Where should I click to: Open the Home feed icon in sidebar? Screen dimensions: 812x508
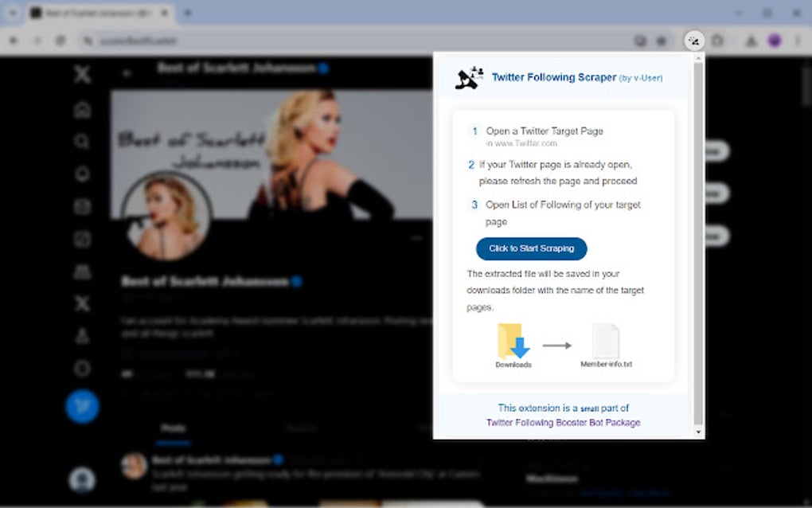[x=82, y=110]
